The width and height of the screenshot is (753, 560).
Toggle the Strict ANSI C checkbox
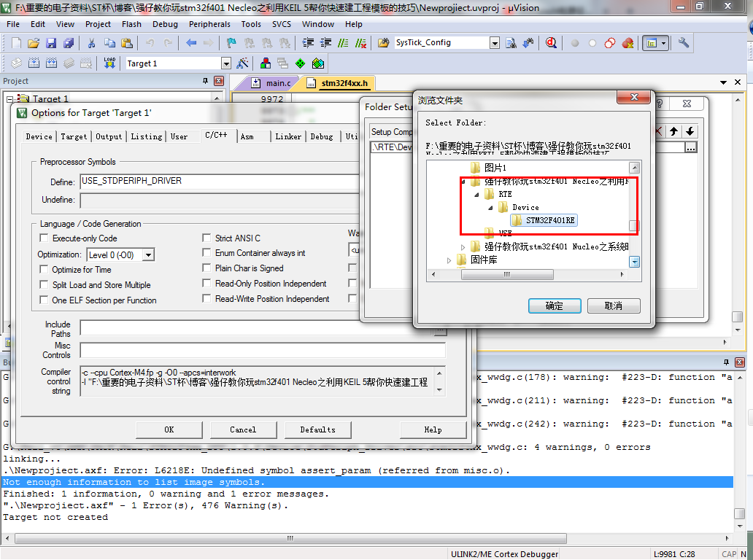tap(206, 238)
